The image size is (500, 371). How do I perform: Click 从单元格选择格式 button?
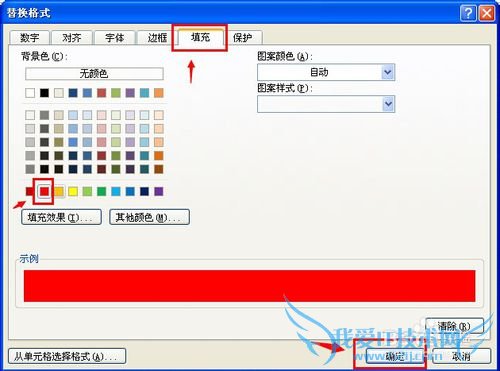[x=67, y=356]
